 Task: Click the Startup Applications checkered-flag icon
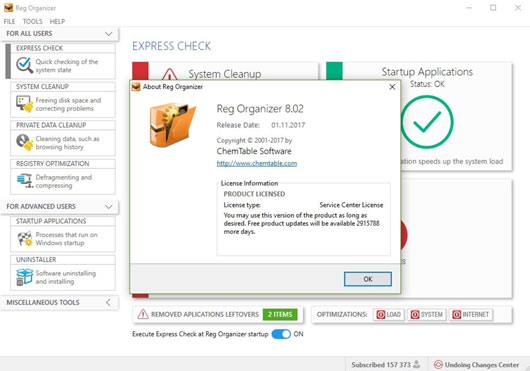click(x=25, y=239)
